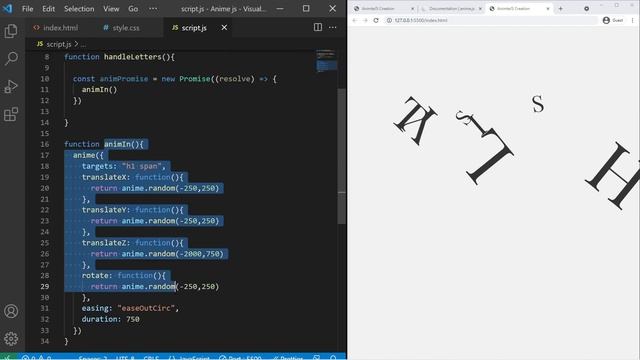Click targets property on line 18

97,166
